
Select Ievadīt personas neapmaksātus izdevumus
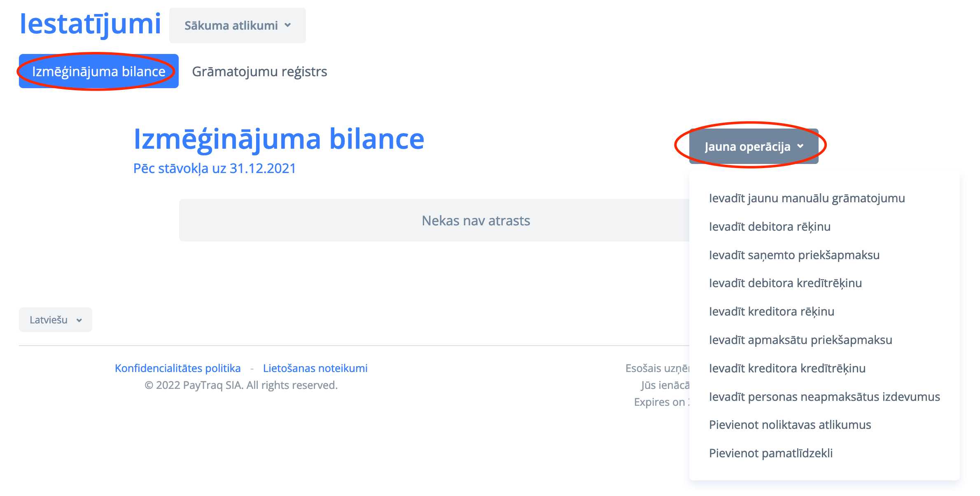click(824, 397)
